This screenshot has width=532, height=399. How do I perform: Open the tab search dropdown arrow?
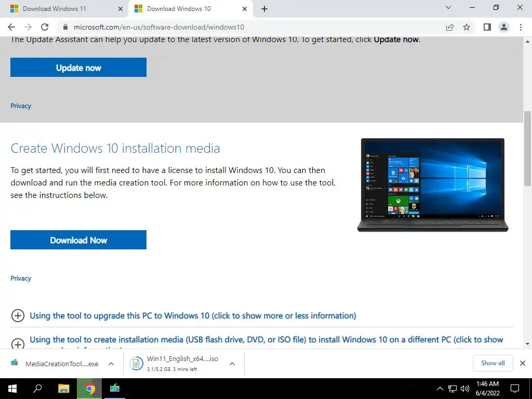click(x=448, y=7)
